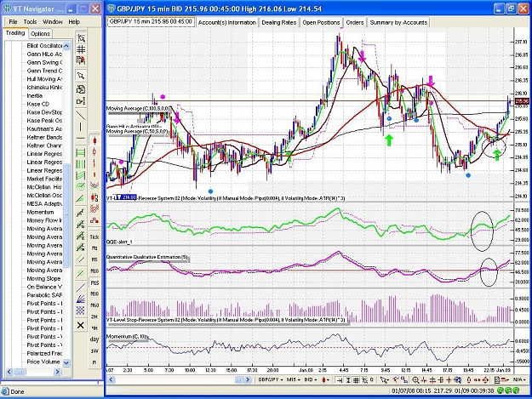Click the print chart icon with dots
The width and height of the screenshot is (532, 399).
click(x=81, y=101)
